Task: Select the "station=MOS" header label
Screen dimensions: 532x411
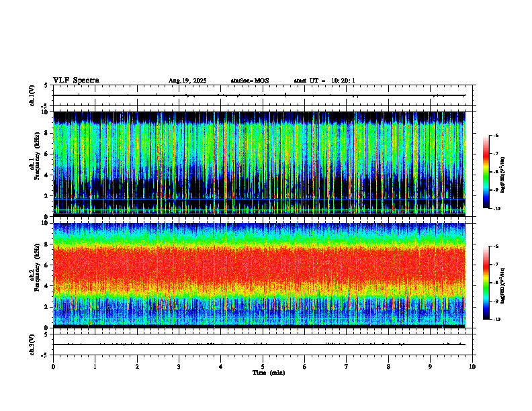Action: tap(250, 81)
